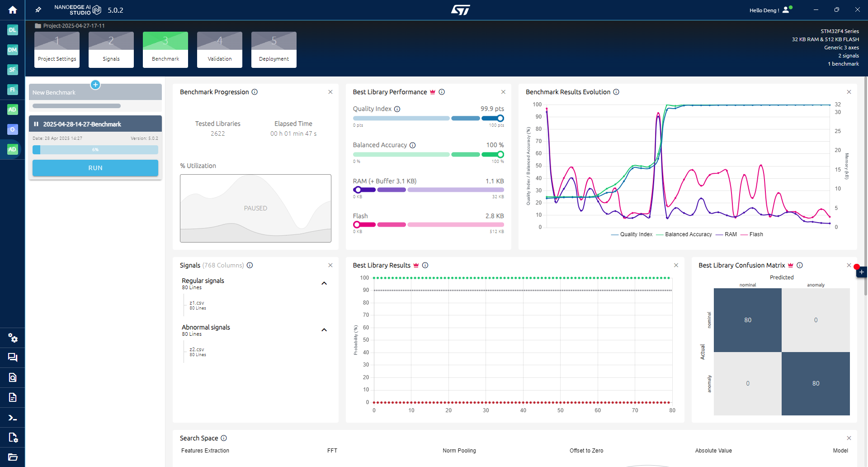
Task: Close the Benchmark Results Evolution panel
Action: click(x=849, y=92)
